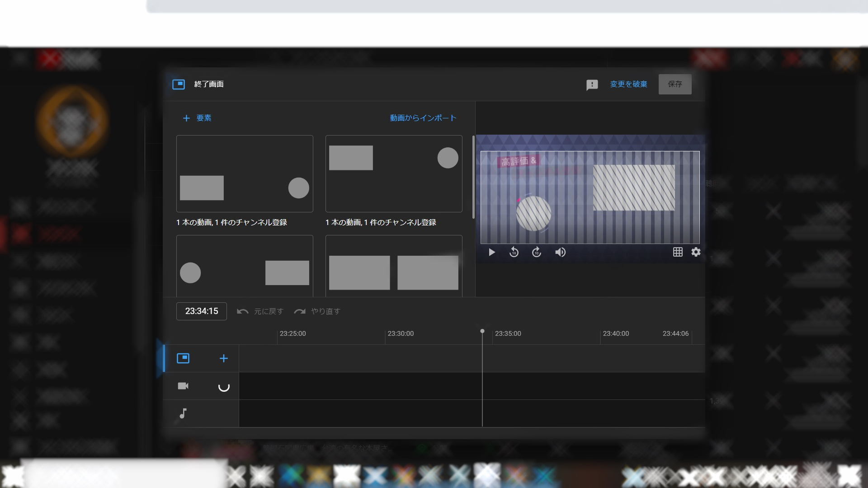This screenshot has height=488, width=868.
Task: Open the preview playback settings gear
Action: point(696,252)
